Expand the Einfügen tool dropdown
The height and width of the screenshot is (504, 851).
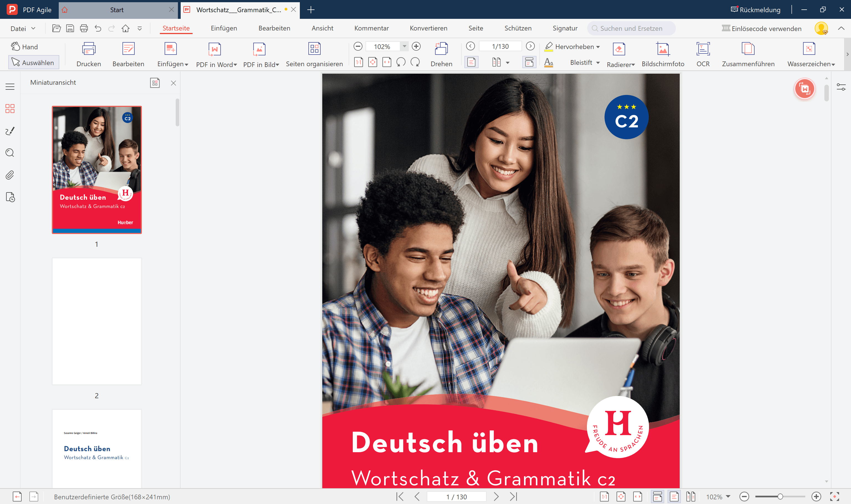[186, 65]
